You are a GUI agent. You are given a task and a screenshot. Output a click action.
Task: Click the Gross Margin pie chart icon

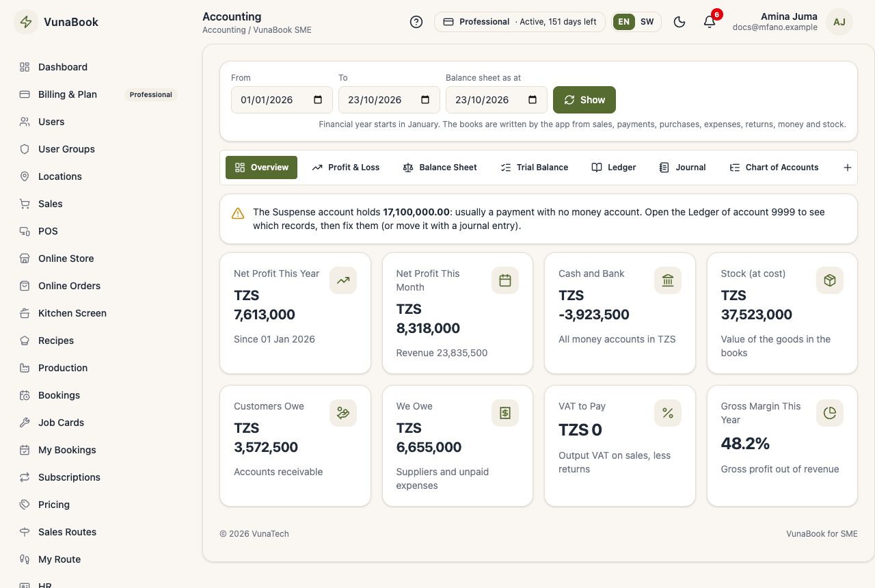tap(830, 413)
